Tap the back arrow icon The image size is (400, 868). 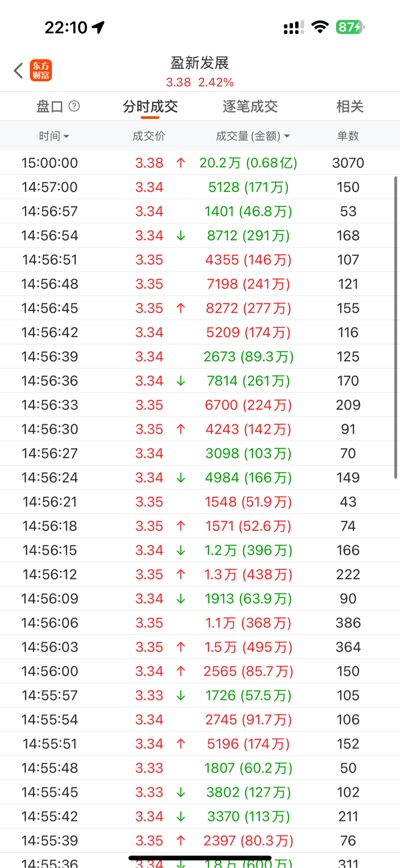(19, 70)
